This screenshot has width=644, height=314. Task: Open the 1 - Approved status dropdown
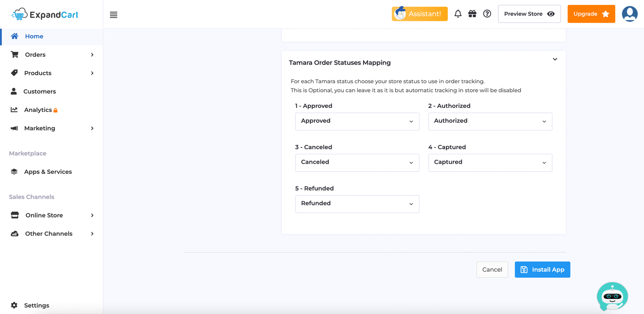pos(357,122)
